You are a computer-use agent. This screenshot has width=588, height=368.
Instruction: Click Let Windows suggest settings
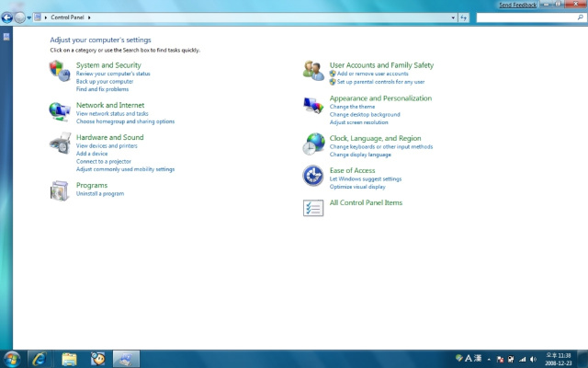tap(366, 179)
